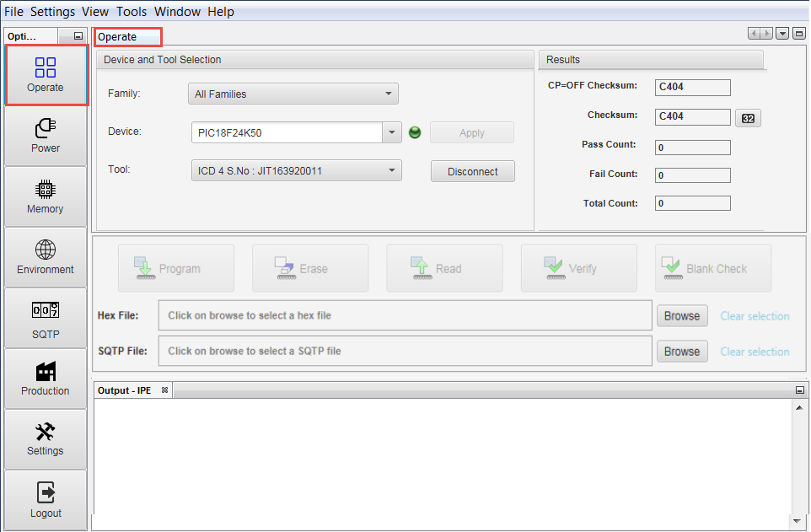Click the Hex File path field
The width and height of the screenshot is (811, 532).
[x=405, y=315]
